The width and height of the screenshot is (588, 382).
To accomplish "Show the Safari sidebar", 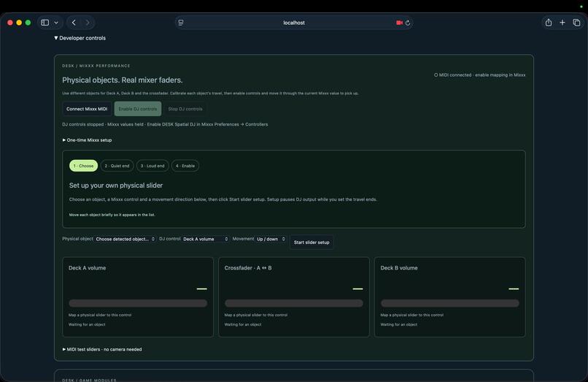I will coord(45,23).
